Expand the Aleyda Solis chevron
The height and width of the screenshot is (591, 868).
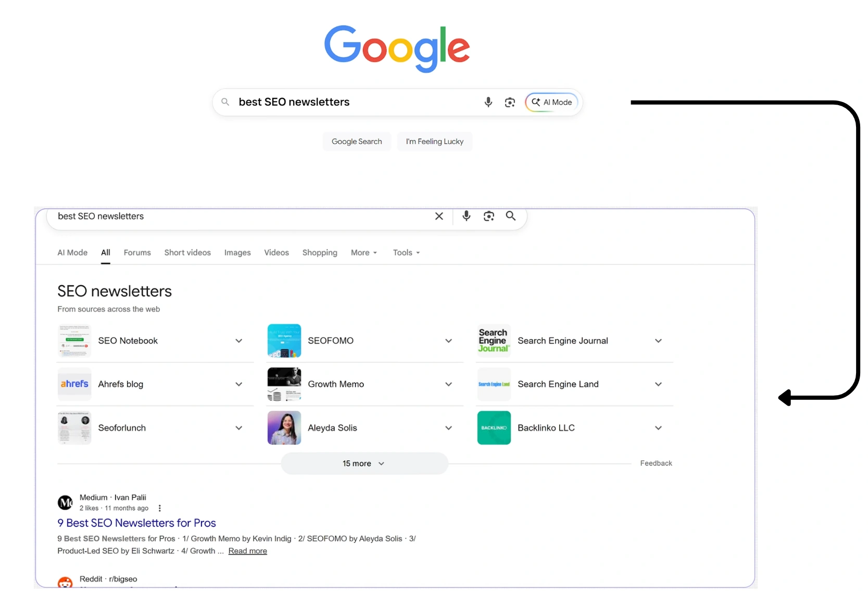point(449,428)
